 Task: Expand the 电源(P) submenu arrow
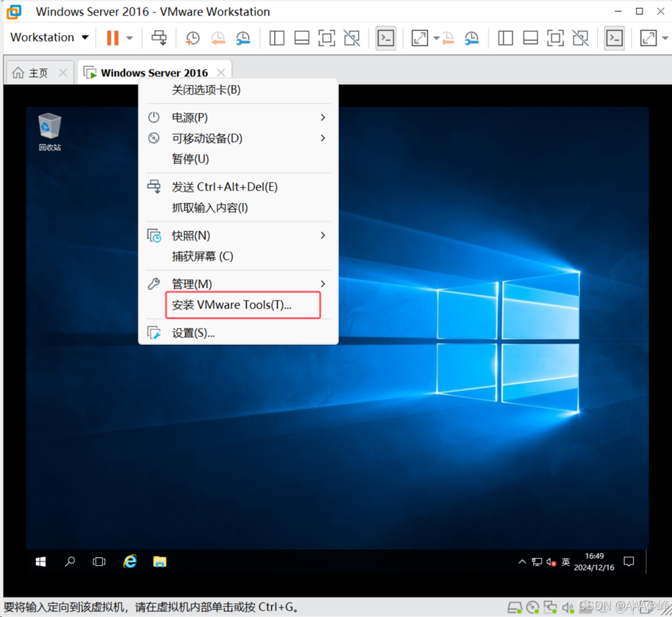click(323, 117)
